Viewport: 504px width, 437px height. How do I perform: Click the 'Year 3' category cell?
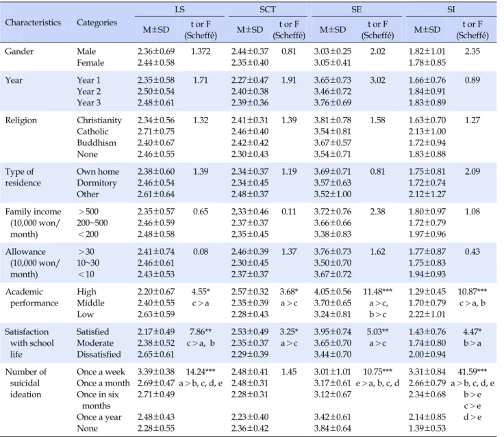point(89,103)
